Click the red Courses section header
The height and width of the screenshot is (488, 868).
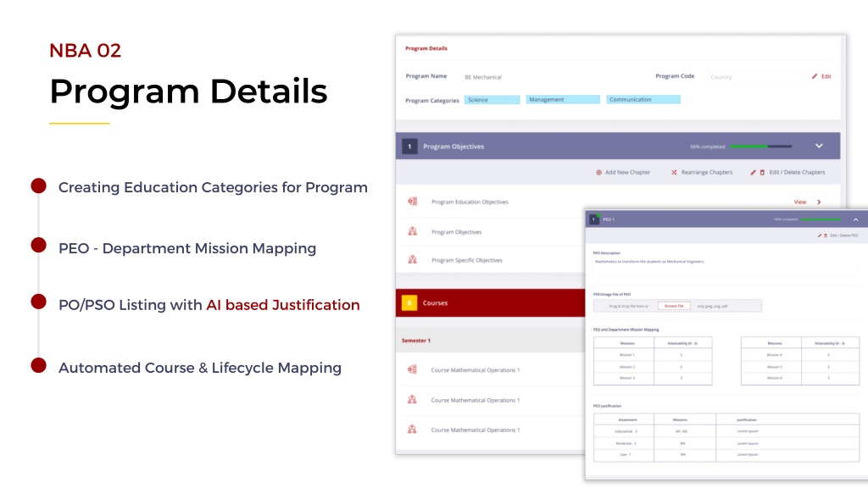(x=491, y=302)
